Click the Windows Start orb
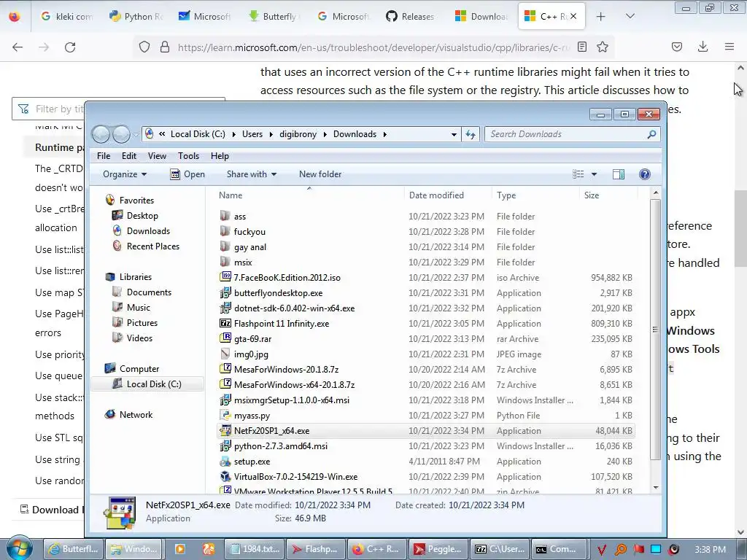The image size is (747, 560). (x=19, y=548)
